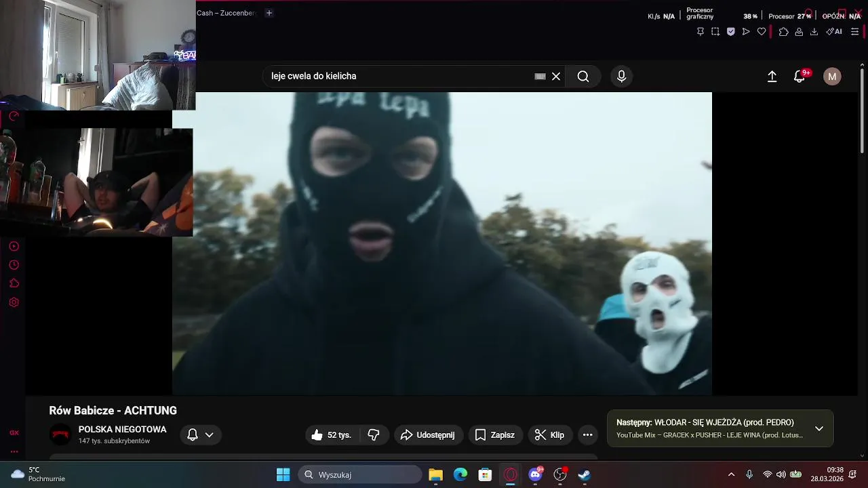Open the snapshot capture tool icon
Viewport: 868px width, 488px height.
click(x=715, y=32)
